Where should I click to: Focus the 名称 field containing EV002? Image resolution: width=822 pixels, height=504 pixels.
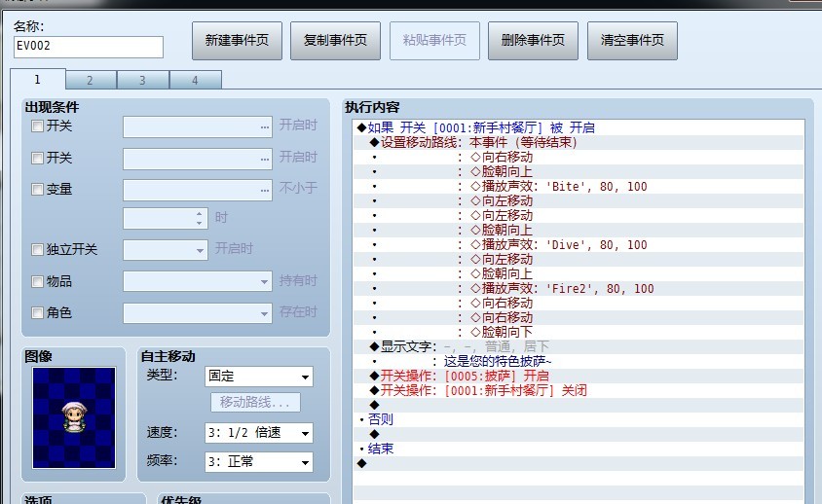point(88,47)
